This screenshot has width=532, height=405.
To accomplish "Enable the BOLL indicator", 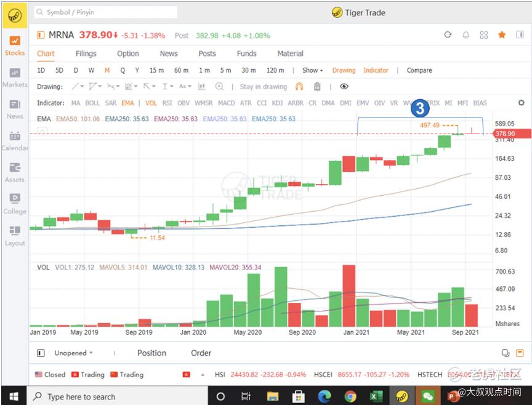I will [x=92, y=103].
